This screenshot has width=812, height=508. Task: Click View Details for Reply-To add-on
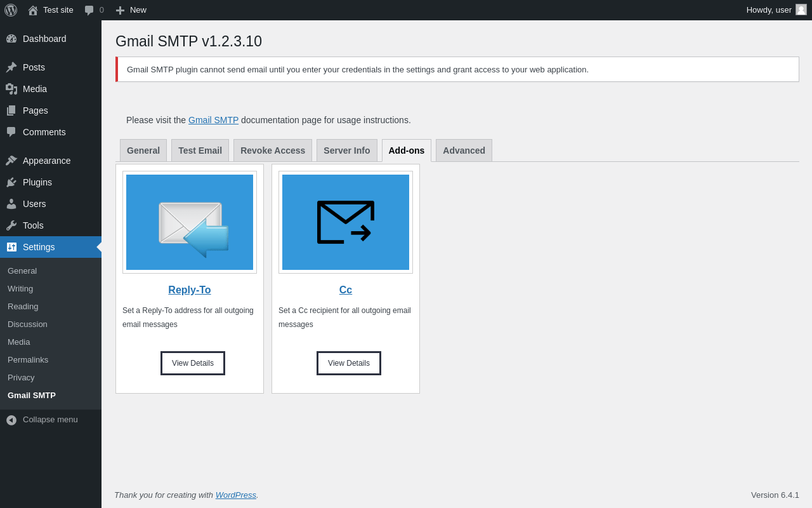pos(193,363)
